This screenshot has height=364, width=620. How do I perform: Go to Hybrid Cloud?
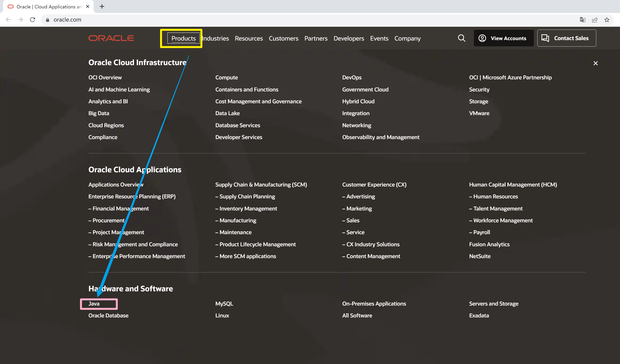click(x=358, y=101)
